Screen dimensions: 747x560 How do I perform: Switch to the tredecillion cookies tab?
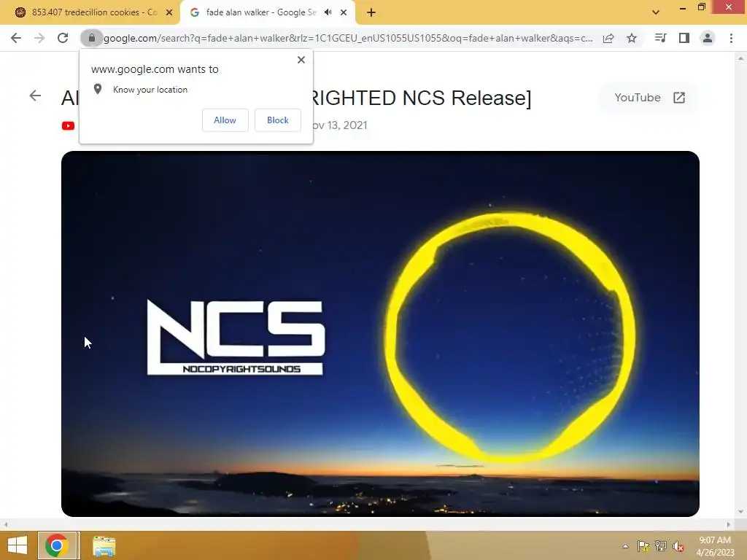pos(90,12)
